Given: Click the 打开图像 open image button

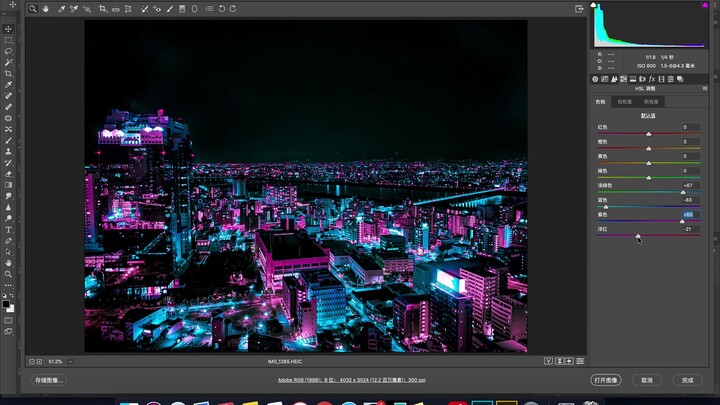Looking at the screenshot, I should (606, 380).
